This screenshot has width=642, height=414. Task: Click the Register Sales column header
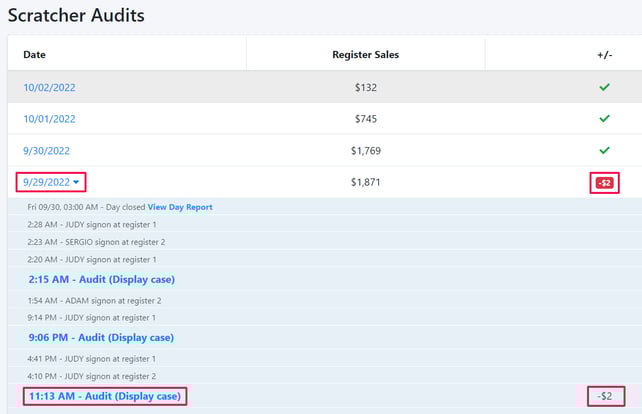365,55
